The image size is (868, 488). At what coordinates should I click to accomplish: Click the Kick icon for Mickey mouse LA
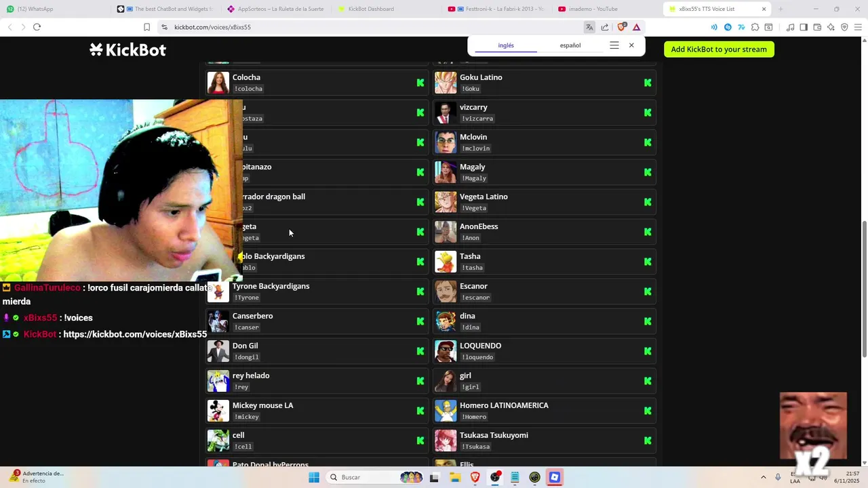[420, 411]
